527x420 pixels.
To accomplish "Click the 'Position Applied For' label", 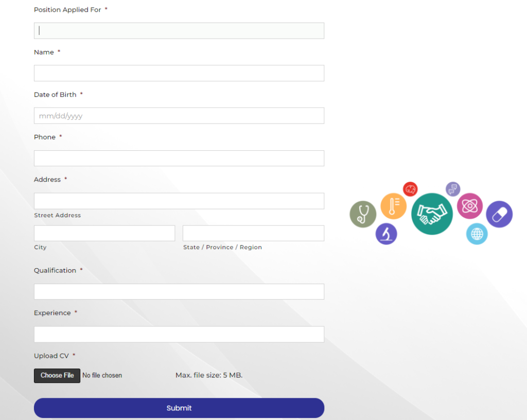I will [x=67, y=10].
